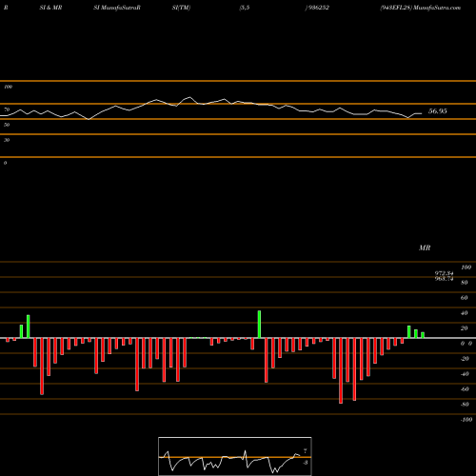
Task: Click the 936252 code in the header
Action: coord(318,8)
